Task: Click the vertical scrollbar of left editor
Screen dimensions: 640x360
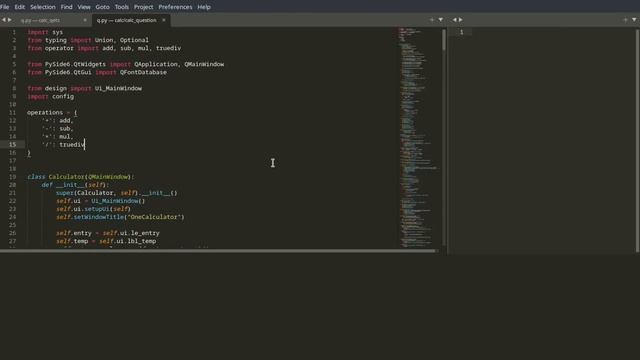Action: (x=444, y=40)
